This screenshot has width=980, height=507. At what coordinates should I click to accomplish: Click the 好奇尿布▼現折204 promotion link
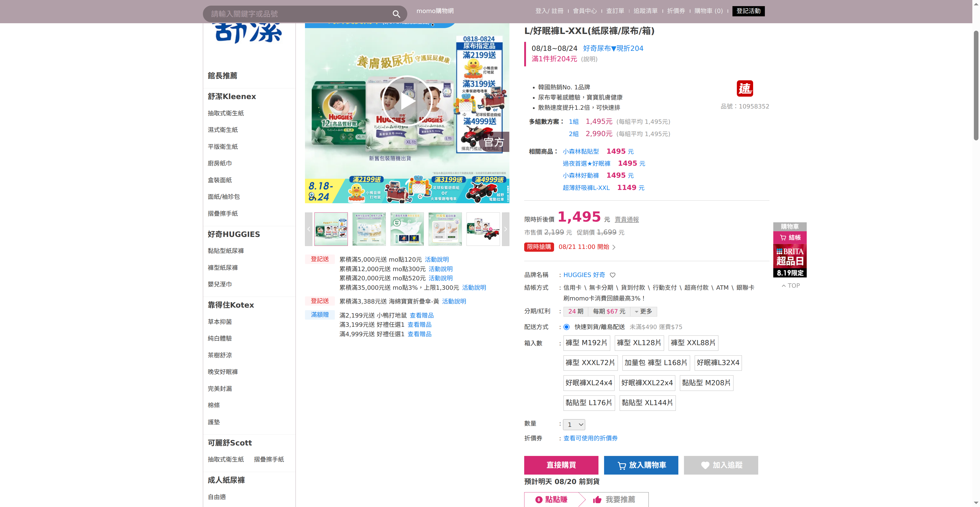coord(613,48)
